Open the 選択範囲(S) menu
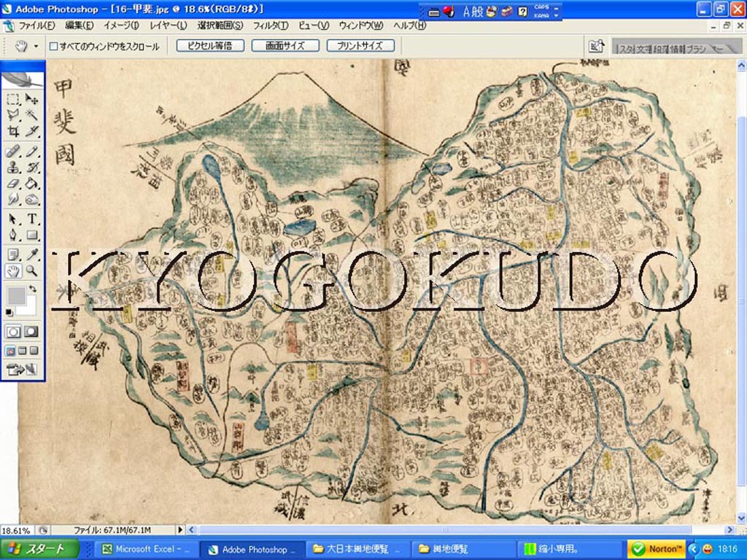Viewport: 747px width, 560px height. coord(220,26)
